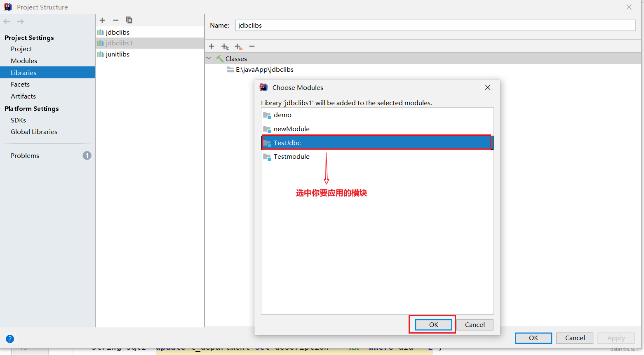The image size is (644, 355).
Task: Click the disabled Apply button
Action: [616, 338]
